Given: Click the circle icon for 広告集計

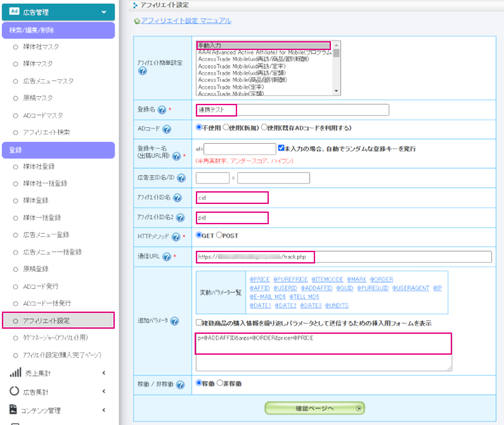Looking at the screenshot, I should pyautogui.click(x=14, y=391).
